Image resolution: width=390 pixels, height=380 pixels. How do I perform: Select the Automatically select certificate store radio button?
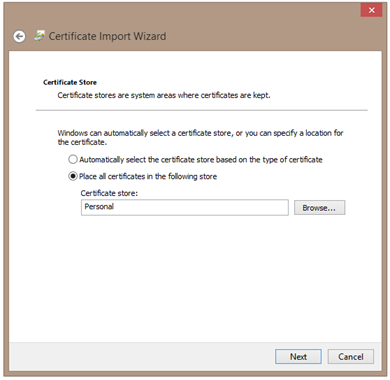tap(73, 159)
